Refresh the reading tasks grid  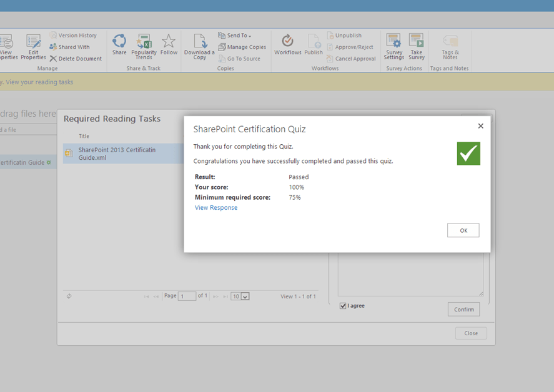click(x=69, y=296)
